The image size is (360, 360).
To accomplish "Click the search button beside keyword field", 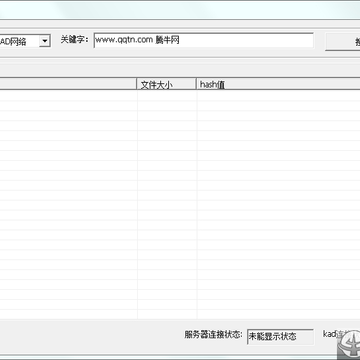I will 343,42.
